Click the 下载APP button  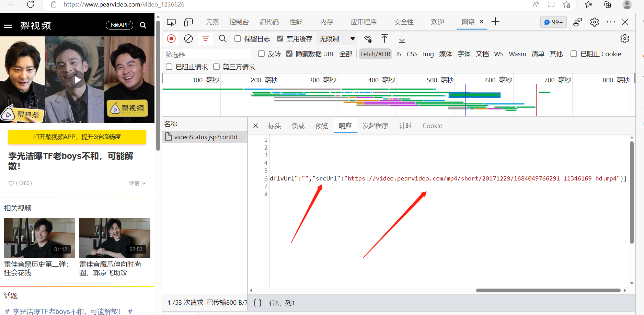[119, 25]
